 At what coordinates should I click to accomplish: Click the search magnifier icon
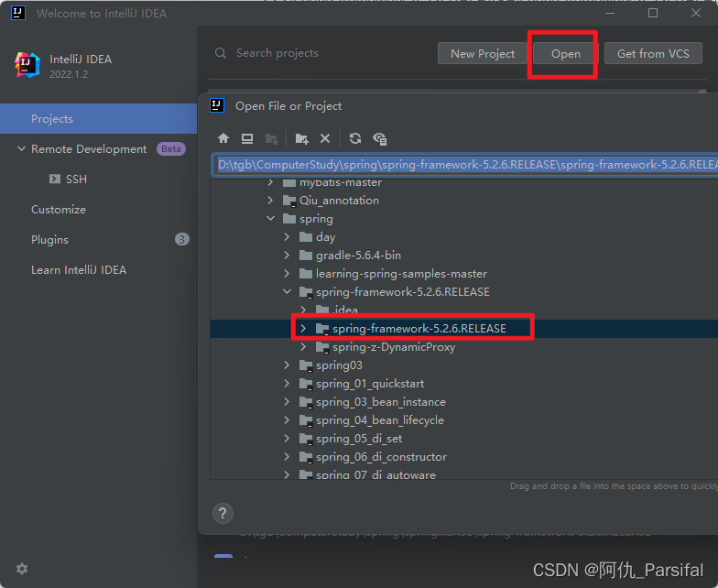point(221,53)
